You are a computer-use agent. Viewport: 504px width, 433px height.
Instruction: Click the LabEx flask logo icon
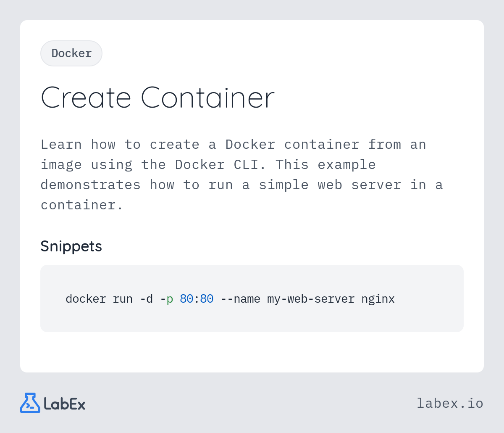(30, 403)
